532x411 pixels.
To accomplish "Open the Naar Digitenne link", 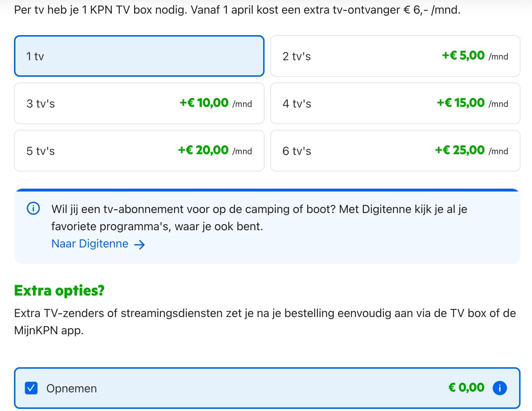I will (90, 244).
